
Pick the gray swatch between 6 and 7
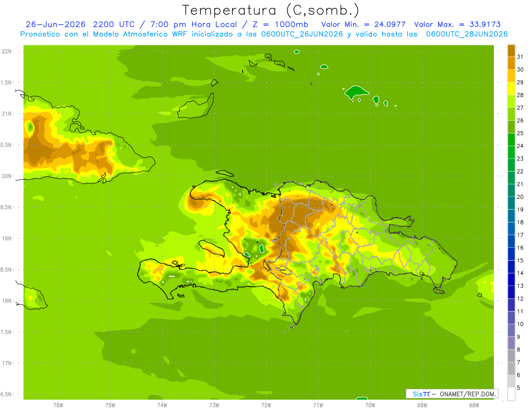coord(511,368)
